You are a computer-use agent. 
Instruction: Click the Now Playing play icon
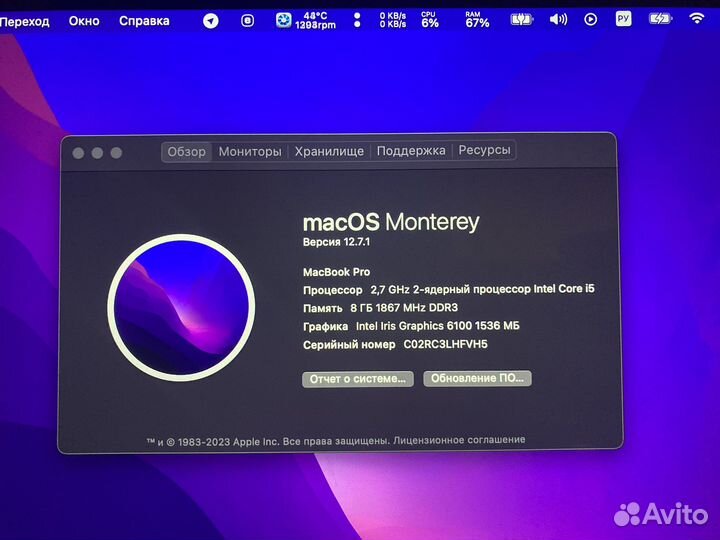pyautogui.click(x=591, y=19)
